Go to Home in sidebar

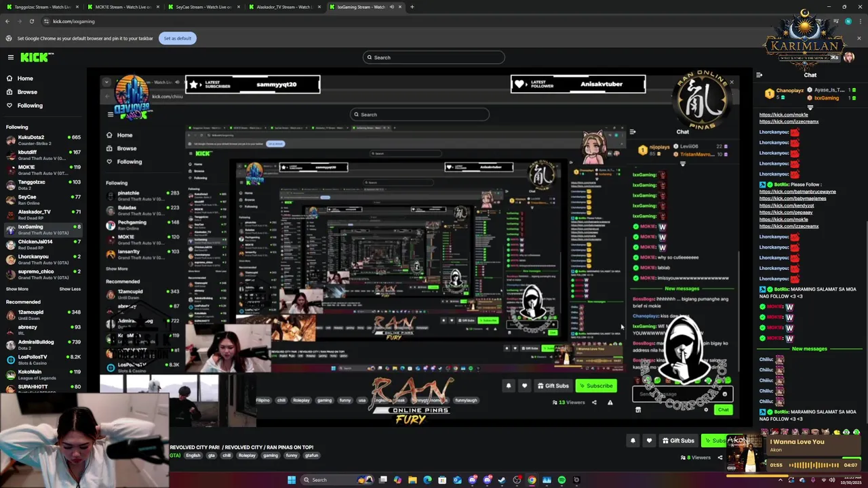point(25,79)
